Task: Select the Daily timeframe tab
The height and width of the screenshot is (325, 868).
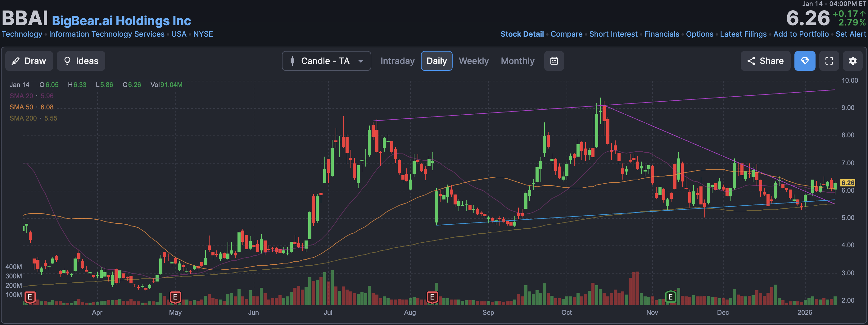Action: tap(436, 61)
